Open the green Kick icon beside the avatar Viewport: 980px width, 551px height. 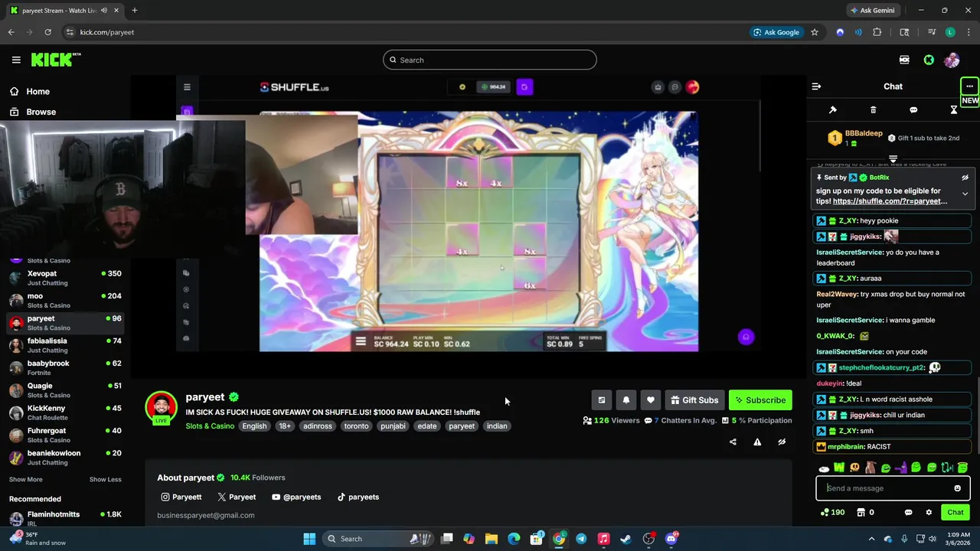929,60
